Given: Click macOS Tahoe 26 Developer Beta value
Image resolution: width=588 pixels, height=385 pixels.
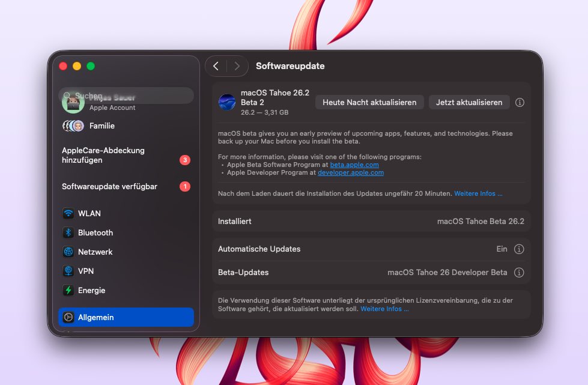Looking at the screenshot, I should pyautogui.click(x=447, y=273).
